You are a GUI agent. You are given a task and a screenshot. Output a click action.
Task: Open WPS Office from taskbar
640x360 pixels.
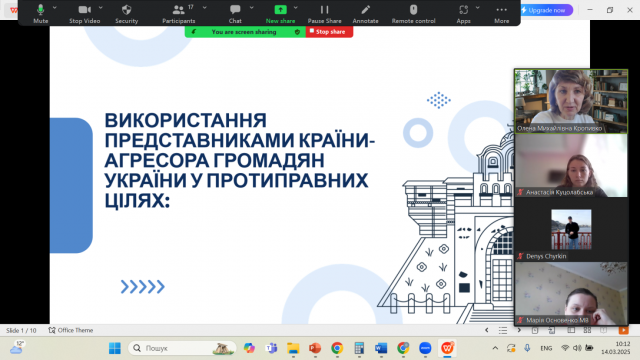447,348
